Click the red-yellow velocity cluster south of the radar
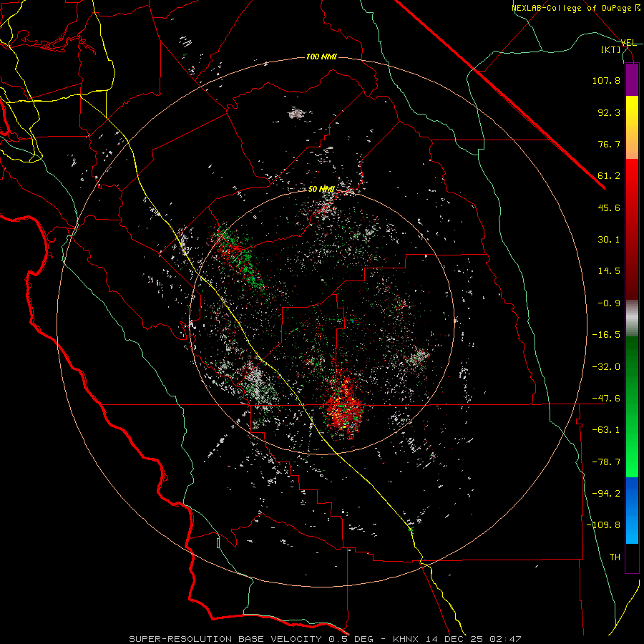 point(343,406)
